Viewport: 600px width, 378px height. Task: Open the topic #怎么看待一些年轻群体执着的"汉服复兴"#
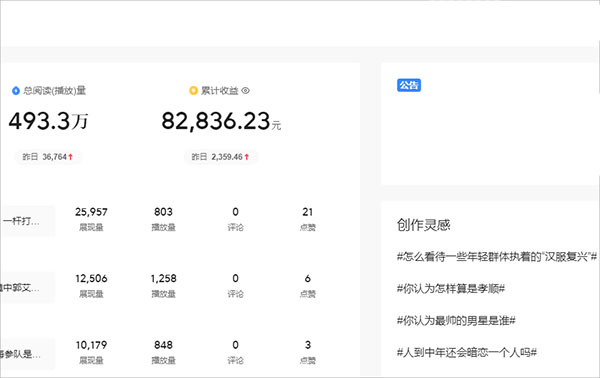(x=497, y=256)
